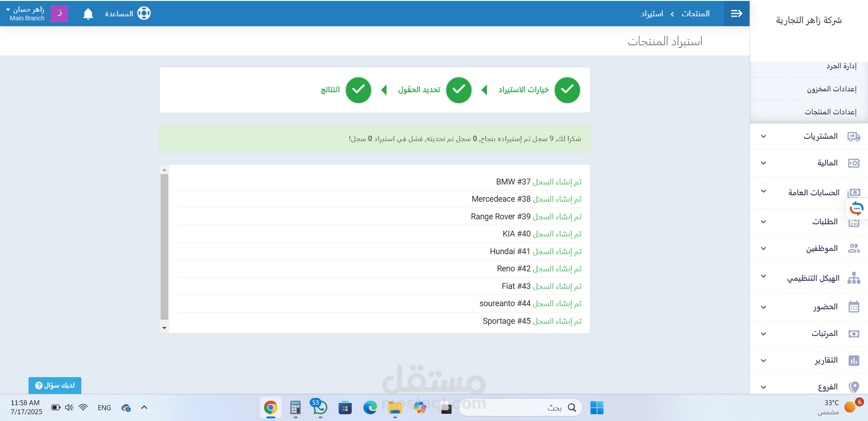This screenshot has height=421, width=868.
Task: Open إعدادات المنتجات from the sidebar
Action: (x=830, y=112)
